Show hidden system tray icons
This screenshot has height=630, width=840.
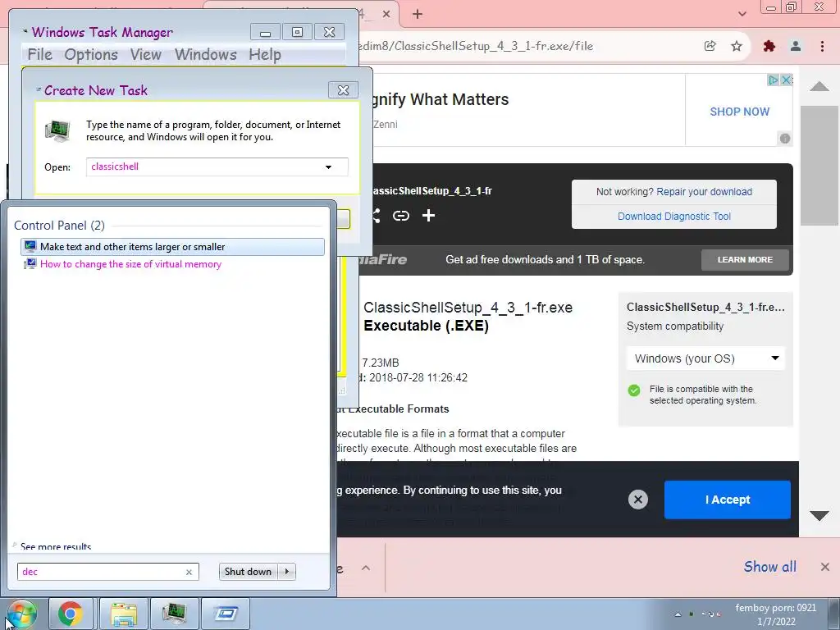click(x=678, y=614)
